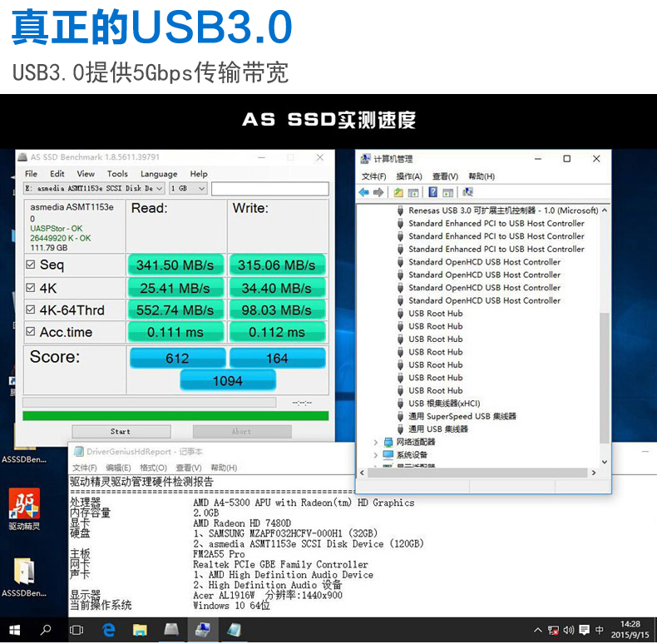Click the taskbar clock 14:28 2015/9/15
The image size is (657, 644).
point(630,630)
